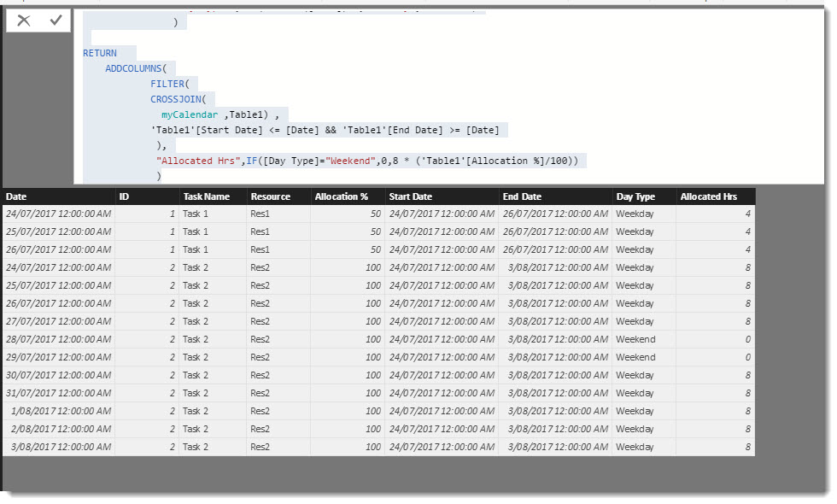
Task: Click CROSSJOIN( in the formula editor
Action: pyautogui.click(x=179, y=99)
